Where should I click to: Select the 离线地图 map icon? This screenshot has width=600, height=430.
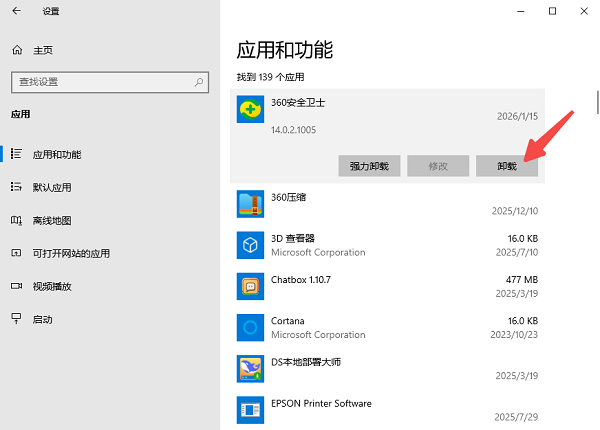point(16,220)
